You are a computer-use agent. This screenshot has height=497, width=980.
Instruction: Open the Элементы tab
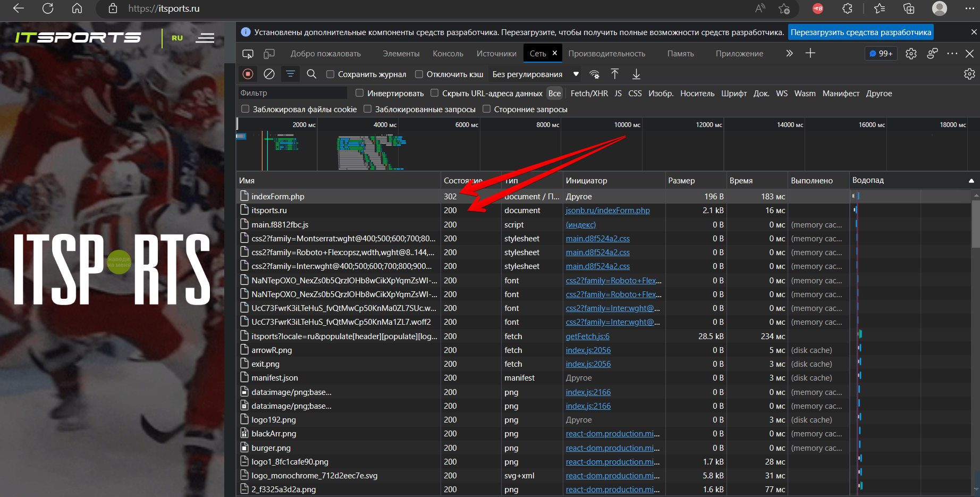click(x=401, y=54)
